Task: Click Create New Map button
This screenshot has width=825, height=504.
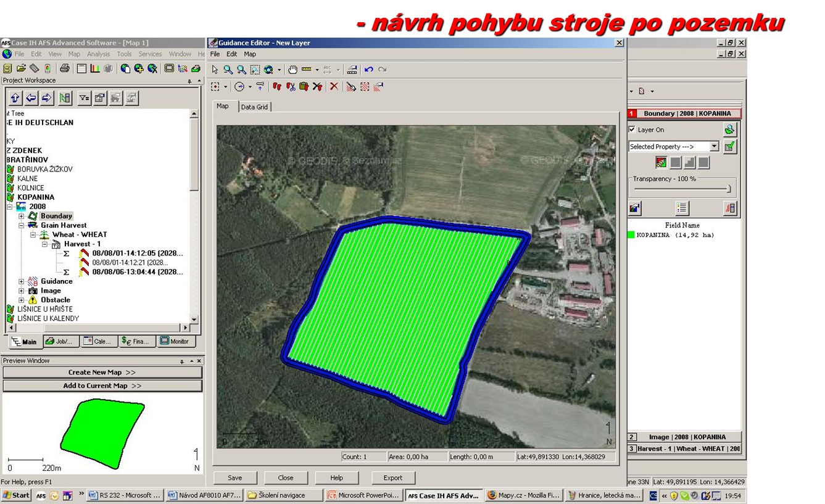Action: [102, 373]
